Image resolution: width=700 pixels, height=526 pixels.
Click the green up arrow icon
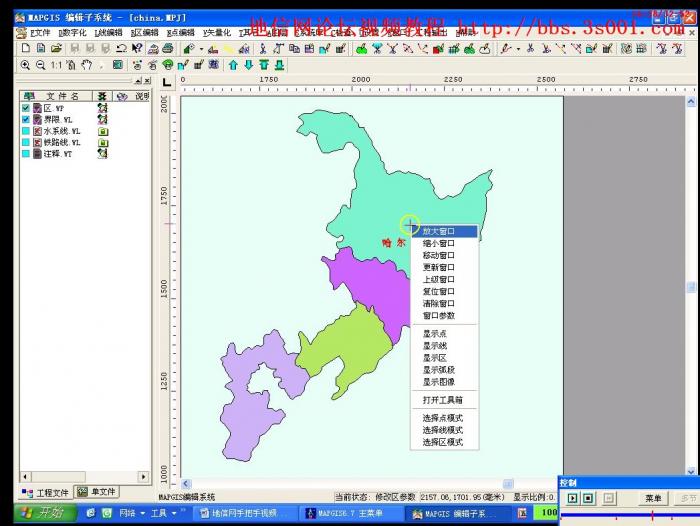pyautogui.click(x=233, y=65)
